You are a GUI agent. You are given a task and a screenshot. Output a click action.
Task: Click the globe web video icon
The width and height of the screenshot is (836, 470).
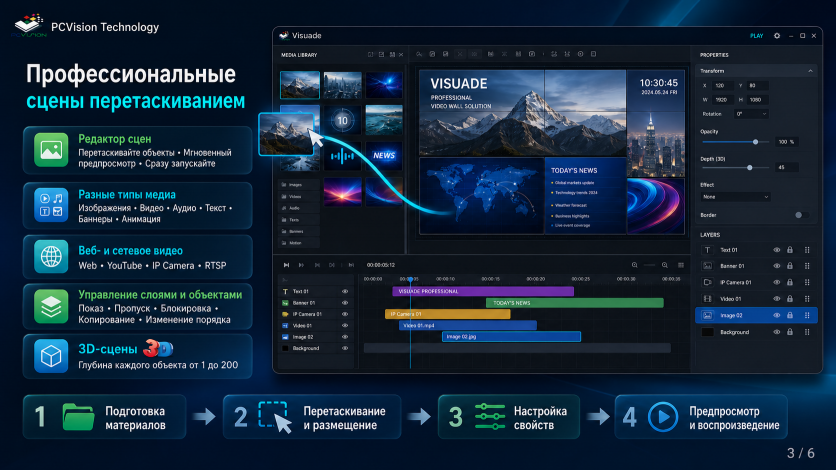51,256
